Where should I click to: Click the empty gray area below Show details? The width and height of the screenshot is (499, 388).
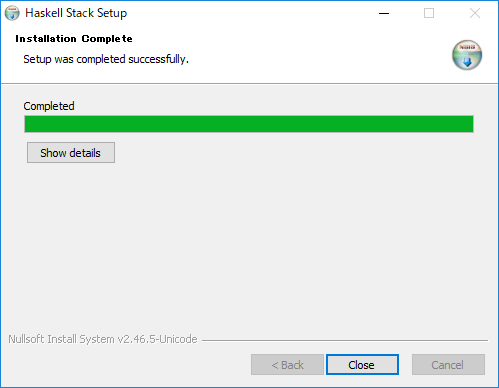pos(249,247)
